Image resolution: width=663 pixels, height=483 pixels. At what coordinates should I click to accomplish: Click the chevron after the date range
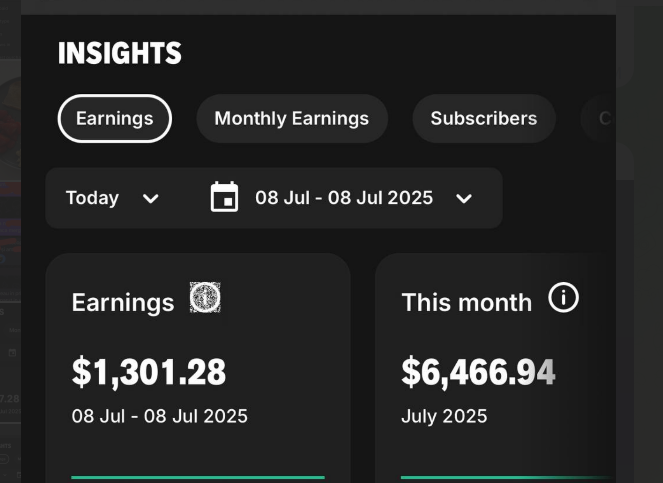(x=464, y=198)
